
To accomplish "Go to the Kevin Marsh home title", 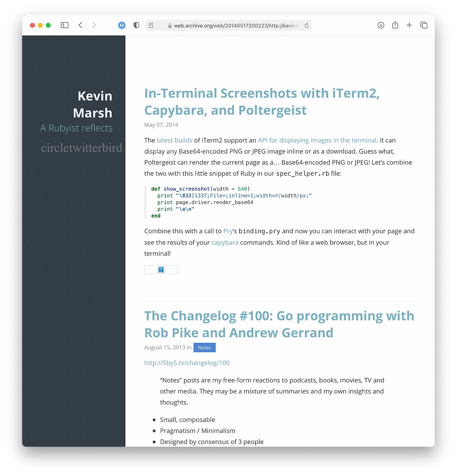I will [93, 104].
